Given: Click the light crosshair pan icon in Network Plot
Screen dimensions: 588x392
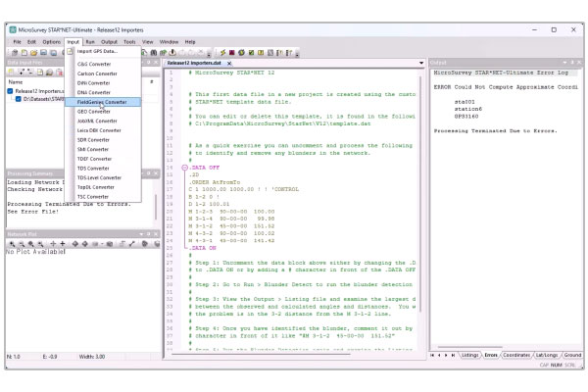Looking at the screenshot, I should [53, 244].
